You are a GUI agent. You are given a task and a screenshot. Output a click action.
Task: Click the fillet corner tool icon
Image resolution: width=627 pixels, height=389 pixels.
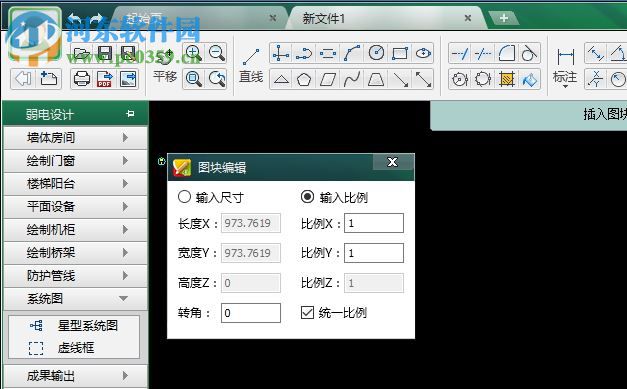[506, 53]
